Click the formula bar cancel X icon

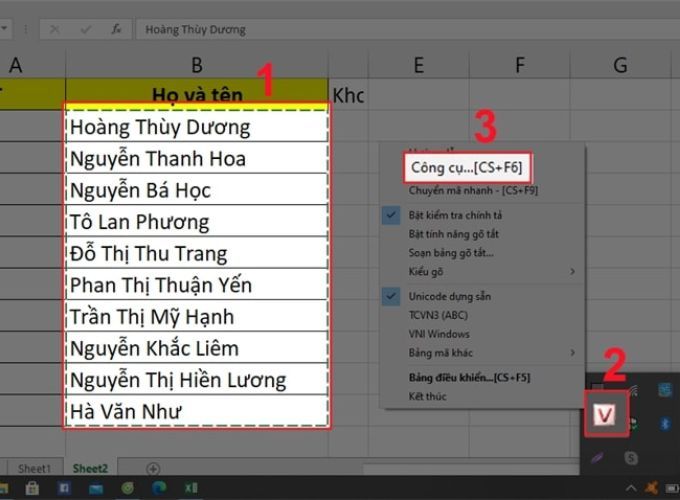pos(55,29)
